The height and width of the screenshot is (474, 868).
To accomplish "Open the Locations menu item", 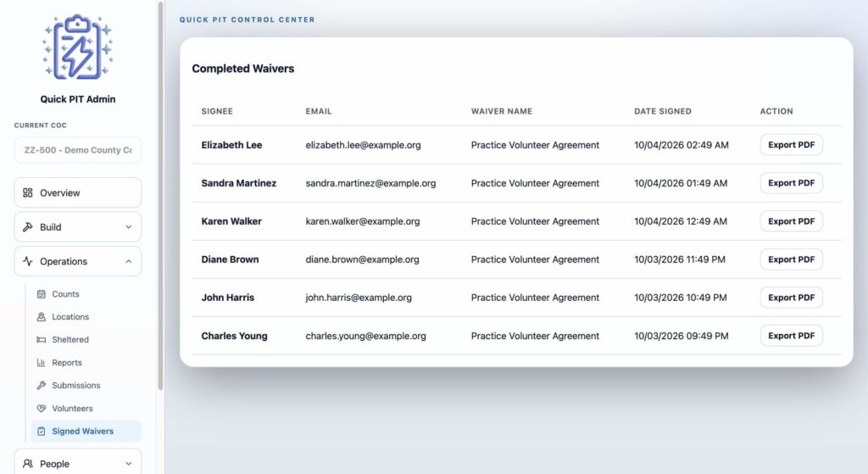I will tap(86, 317).
